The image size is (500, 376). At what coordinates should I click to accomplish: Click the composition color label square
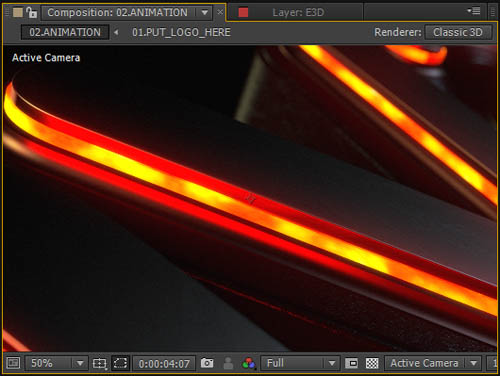pyautogui.click(x=18, y=13)
